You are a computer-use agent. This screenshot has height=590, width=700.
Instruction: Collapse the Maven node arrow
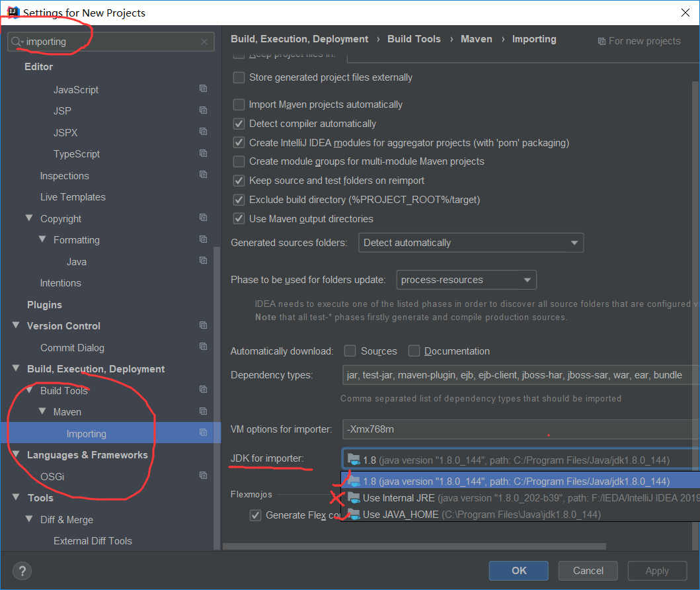pos(42,411)
